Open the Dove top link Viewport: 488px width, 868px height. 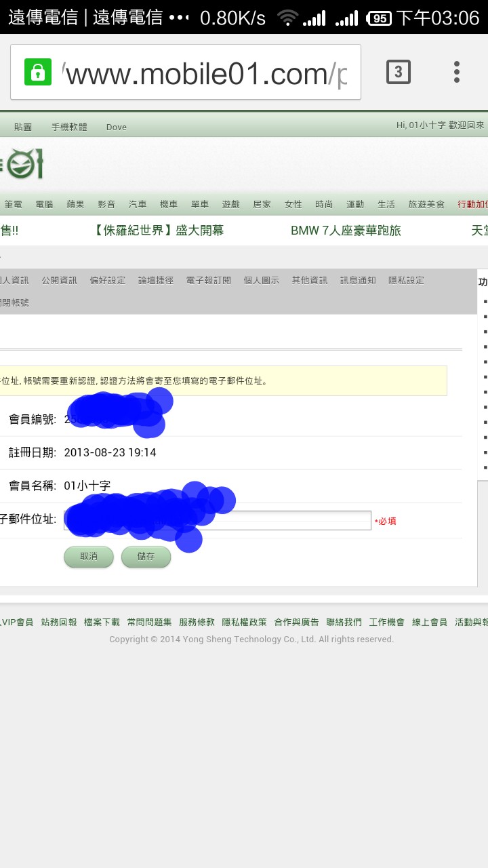[x=117, y=127]
